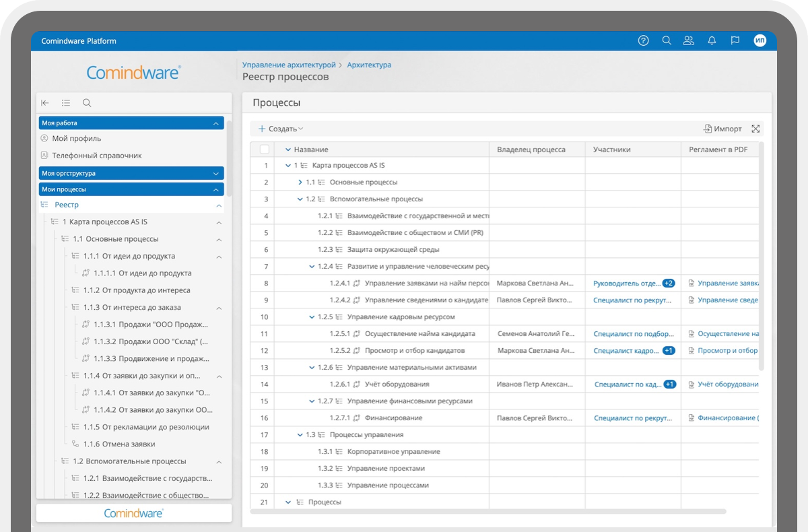The width and height of the screenshot is (808, 532).
Task: Open Руководитель отде participant link
Action: 626,284
